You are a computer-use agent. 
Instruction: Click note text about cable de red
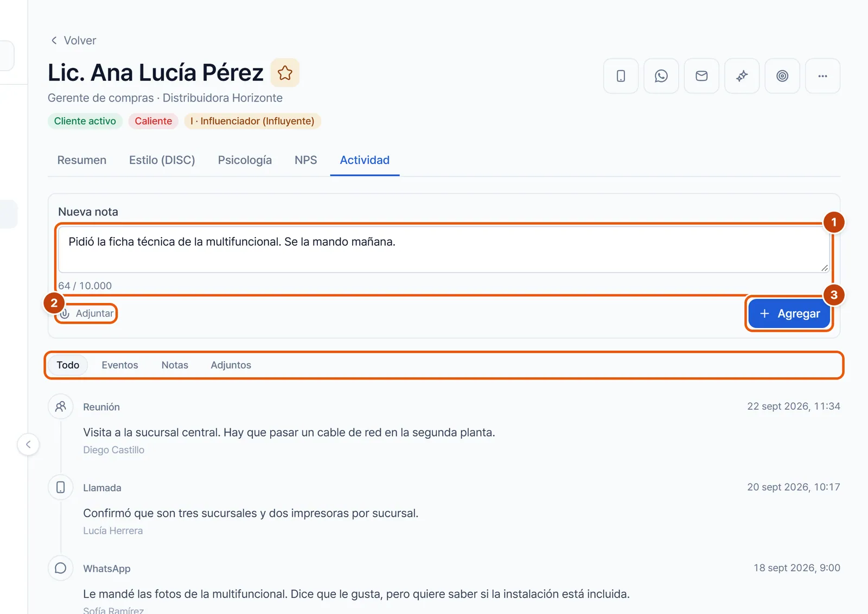point(289,433)
